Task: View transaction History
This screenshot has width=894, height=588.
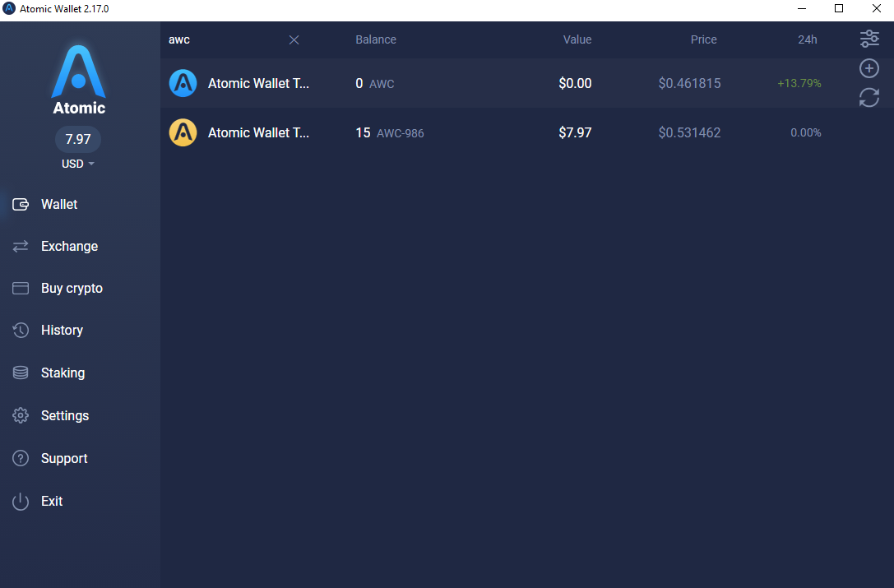Action: coord(63,331)
